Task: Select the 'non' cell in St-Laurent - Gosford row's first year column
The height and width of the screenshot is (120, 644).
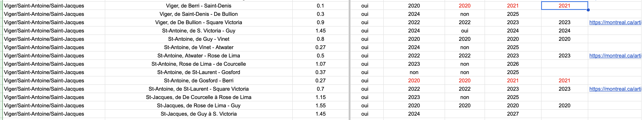Action: [414, 72]
